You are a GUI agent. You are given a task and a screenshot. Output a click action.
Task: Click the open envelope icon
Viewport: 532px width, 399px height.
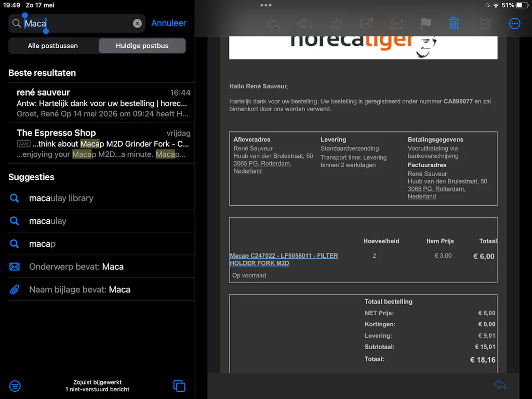tap(396, 23)
